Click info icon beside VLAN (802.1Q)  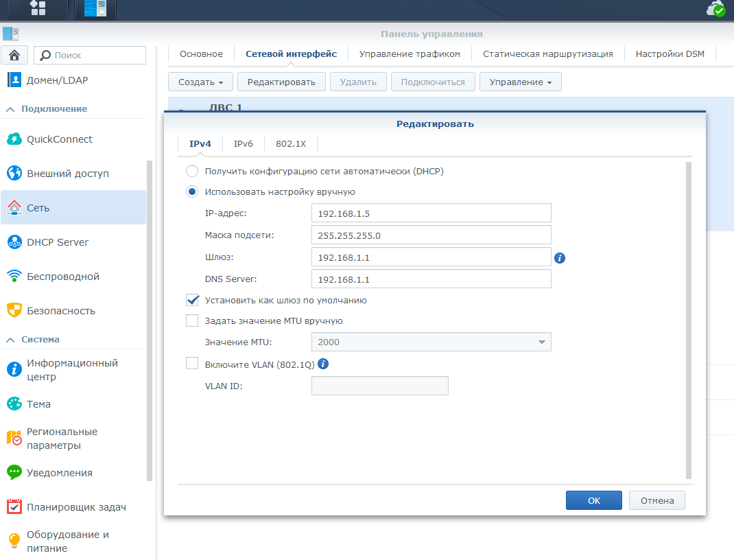pyautogui.click(x=323, y=364)
